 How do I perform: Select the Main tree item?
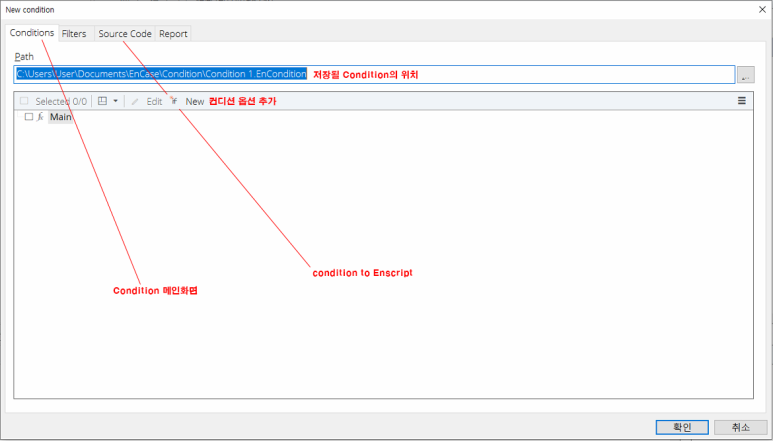point(61,117)
